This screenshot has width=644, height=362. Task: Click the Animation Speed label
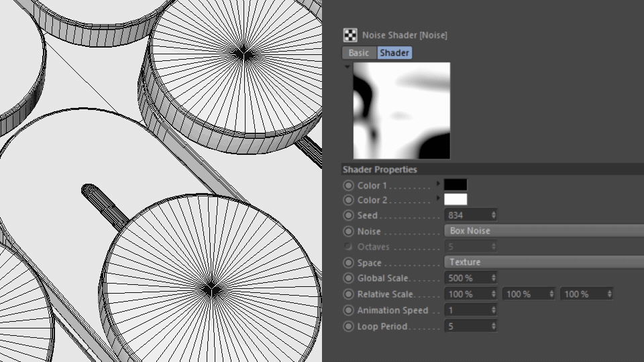(392, 310)
